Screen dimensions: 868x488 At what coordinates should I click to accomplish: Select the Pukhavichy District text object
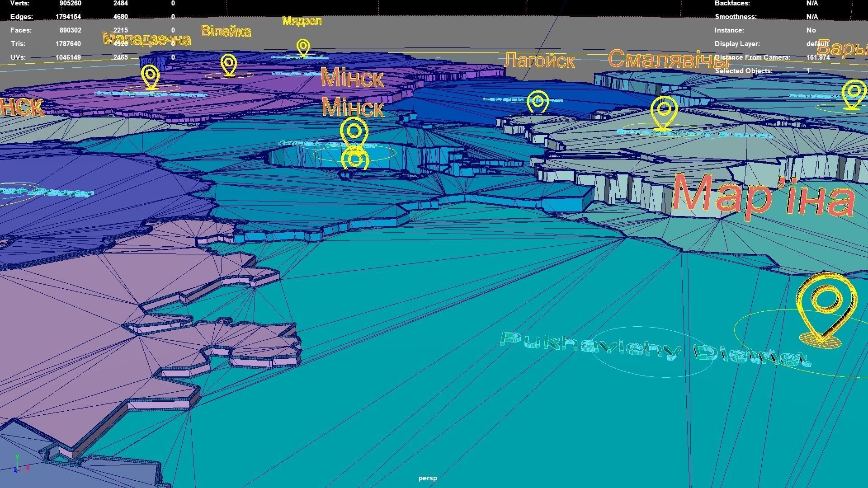coord(655,348)
